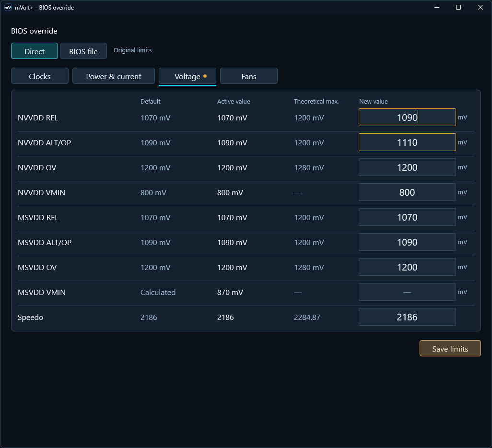Viewport: 492px width, 448px height.
Task: Maximize the mVolt+ window
Action: [458, 7]
